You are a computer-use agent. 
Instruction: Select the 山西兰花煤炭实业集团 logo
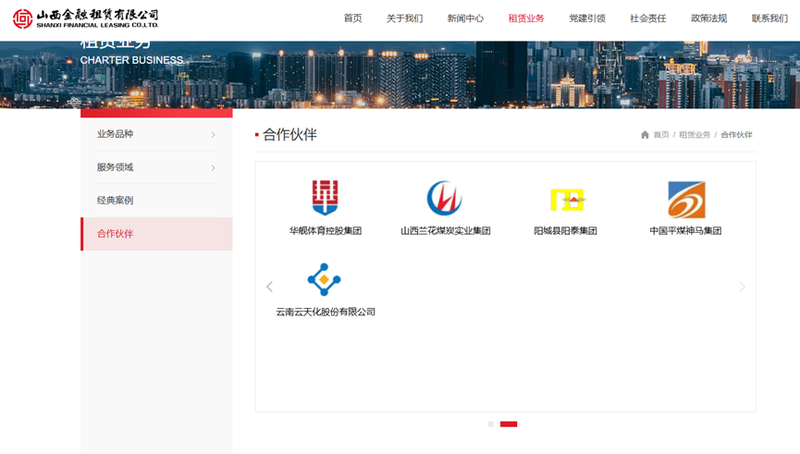[445, 198]
